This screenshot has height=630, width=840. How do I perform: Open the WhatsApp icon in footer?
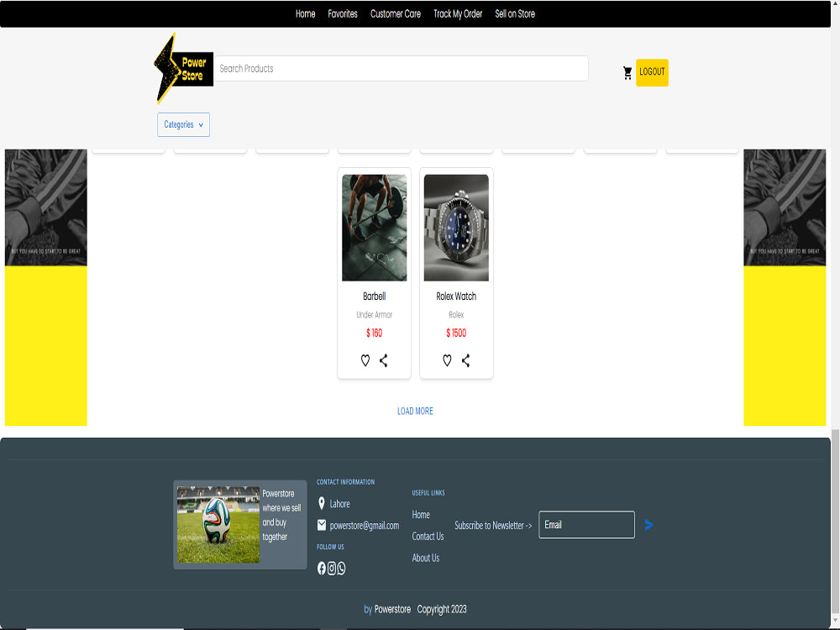341,569
